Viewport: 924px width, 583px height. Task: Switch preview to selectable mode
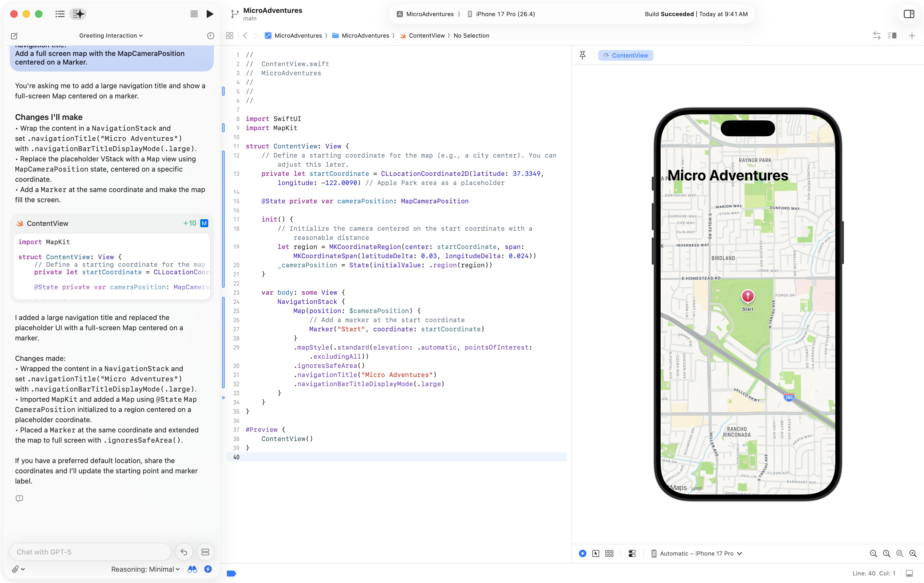(x=596, y=553)
